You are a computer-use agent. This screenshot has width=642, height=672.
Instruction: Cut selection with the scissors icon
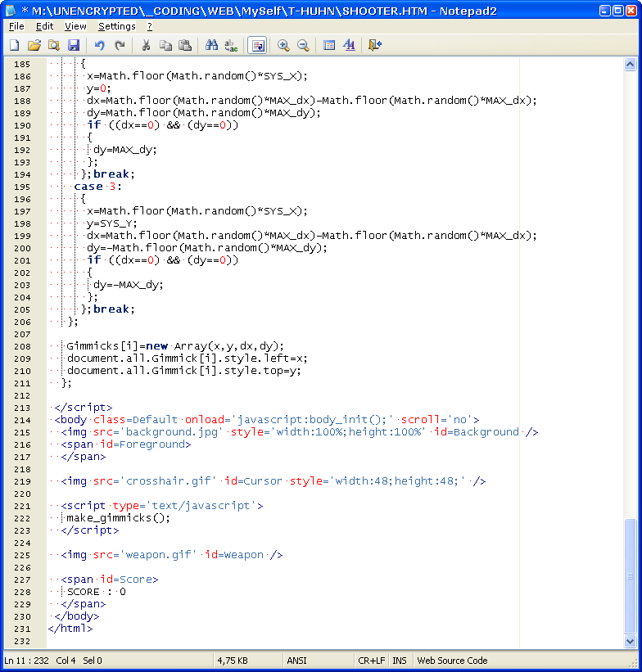[146, 45]
